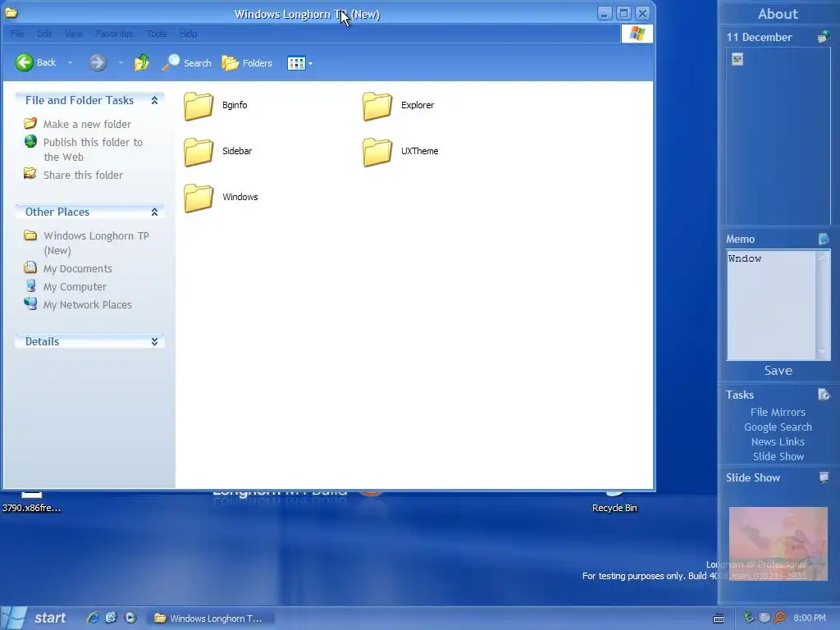This screenshot has height=630, width=840.
Task: Click the 8:00 PM clock
Action: point(810,619)
